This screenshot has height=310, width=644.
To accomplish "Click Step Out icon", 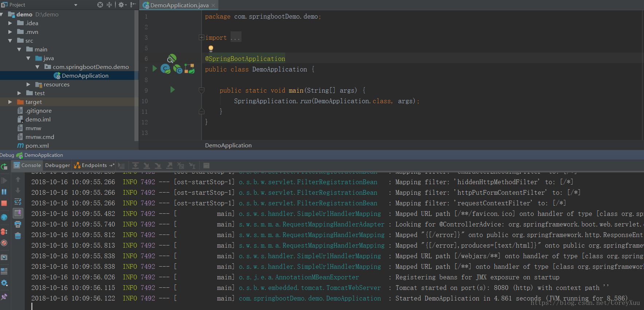I will point(169,166).
